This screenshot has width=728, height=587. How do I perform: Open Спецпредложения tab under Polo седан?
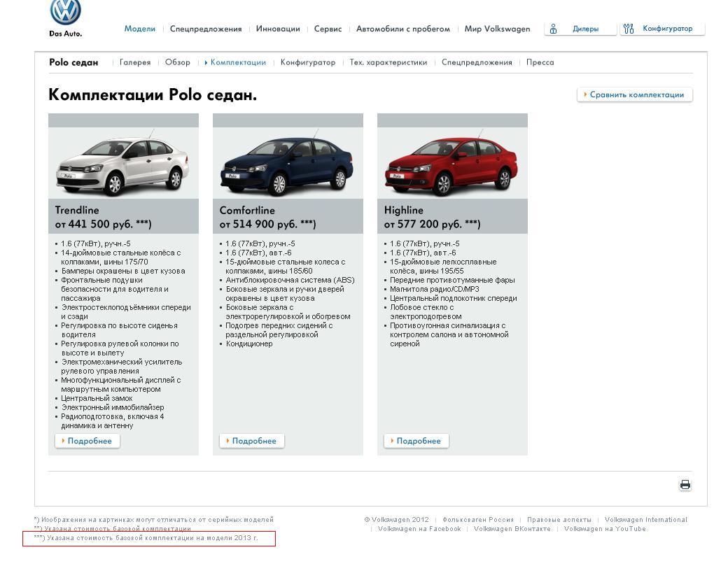[x=477, y=62]
